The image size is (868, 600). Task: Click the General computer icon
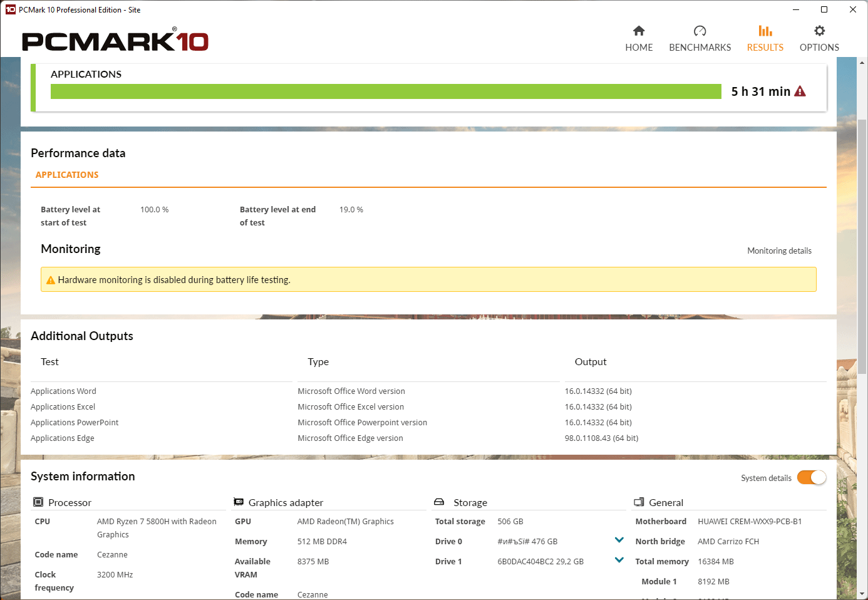[x=639, y=502]
